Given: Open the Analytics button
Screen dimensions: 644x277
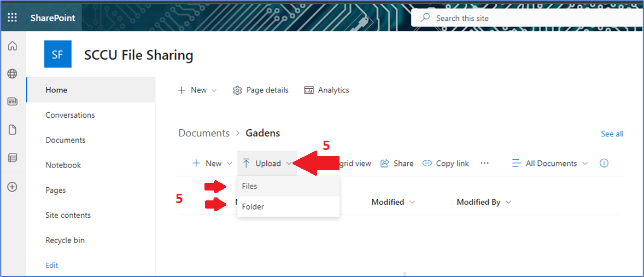Looking at the screenshot, I should click(326, 90).
